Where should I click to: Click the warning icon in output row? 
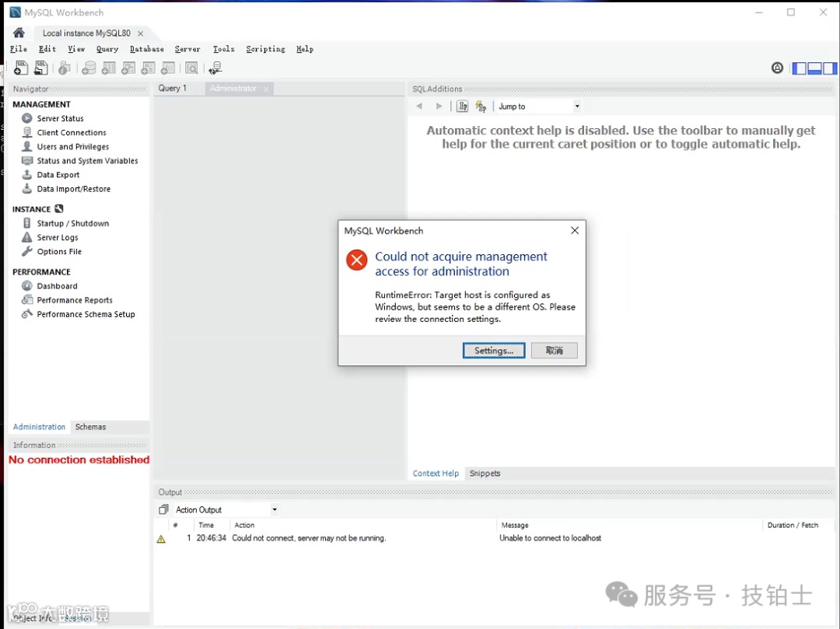coord(161,539)
